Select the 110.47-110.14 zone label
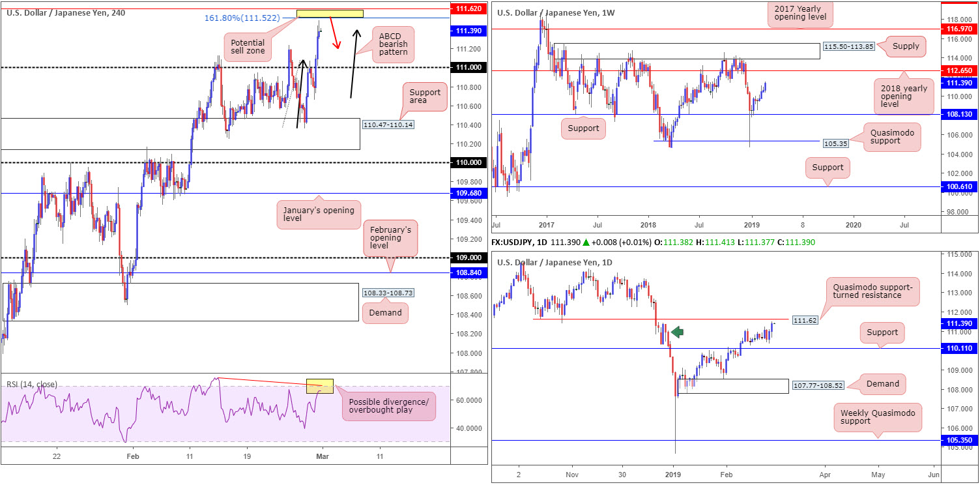Image resolution: width=980 pixels, height=485 pixels. [387, 124]
